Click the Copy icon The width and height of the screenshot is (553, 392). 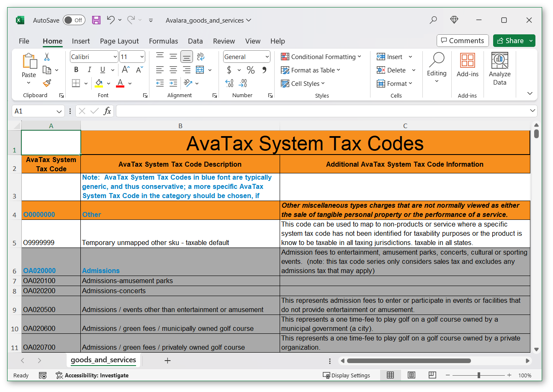pyautogui.click(x=47, y=70)
